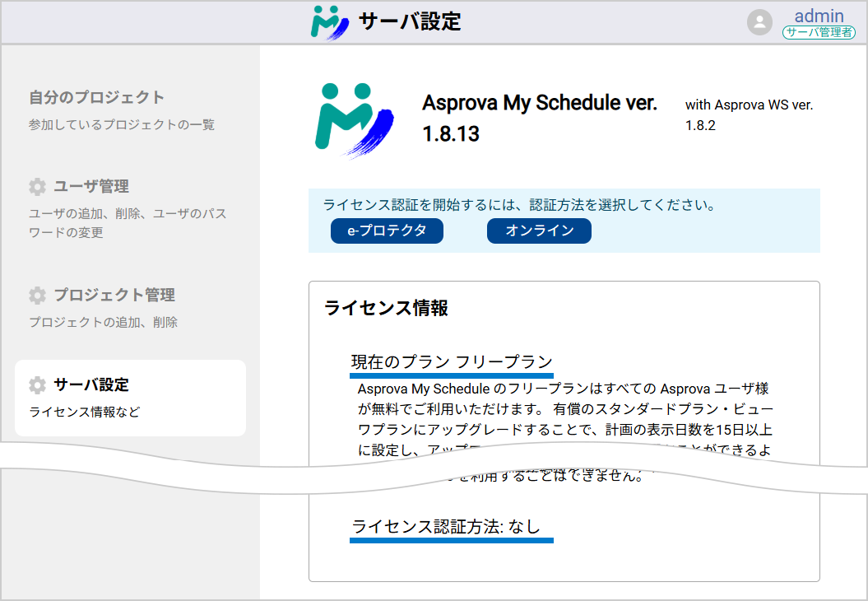Click the Asprova My Schedule ver. 1.8.13 text
Screen dimensions: 868x601
[540, 118]
